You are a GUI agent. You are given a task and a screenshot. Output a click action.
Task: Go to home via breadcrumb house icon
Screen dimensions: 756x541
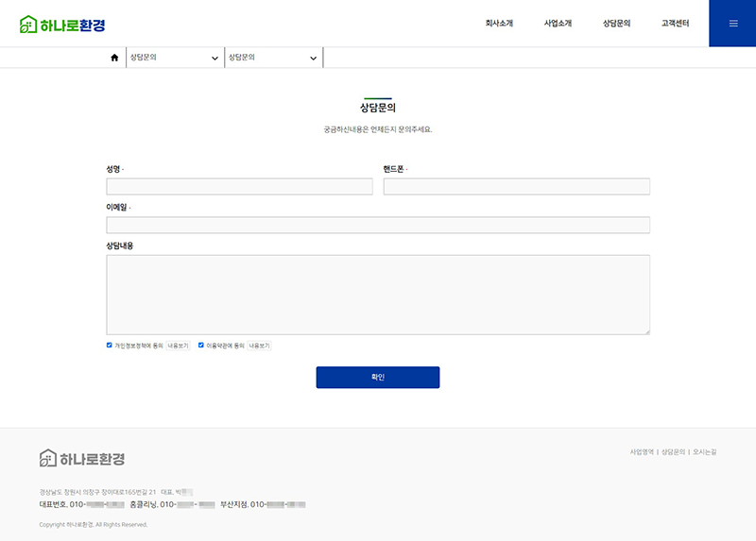pos(114,58)
